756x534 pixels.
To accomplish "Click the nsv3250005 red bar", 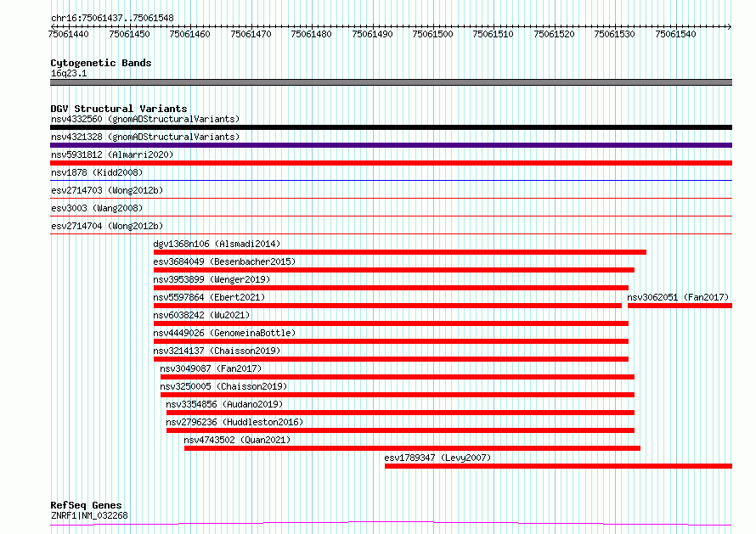I will coord(398,395).
